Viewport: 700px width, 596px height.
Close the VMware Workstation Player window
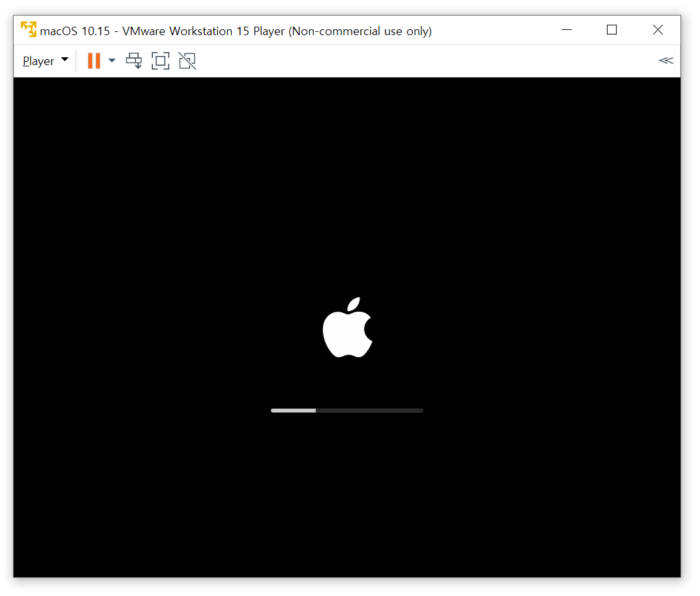[x=658, y=30]
